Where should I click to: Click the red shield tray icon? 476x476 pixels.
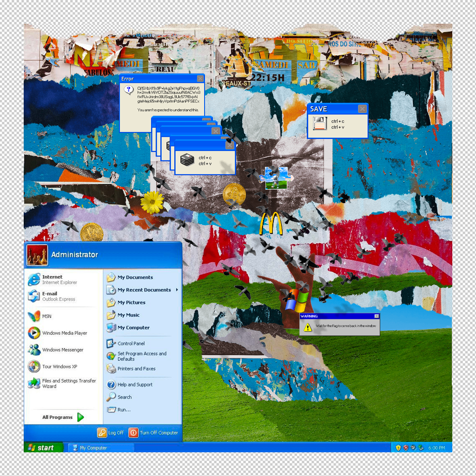pos(406,448)
